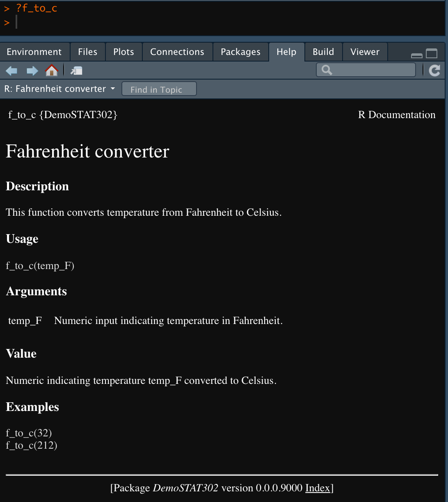Switch to the Plots tab
The image size is (448, 502).
[123, 52]
